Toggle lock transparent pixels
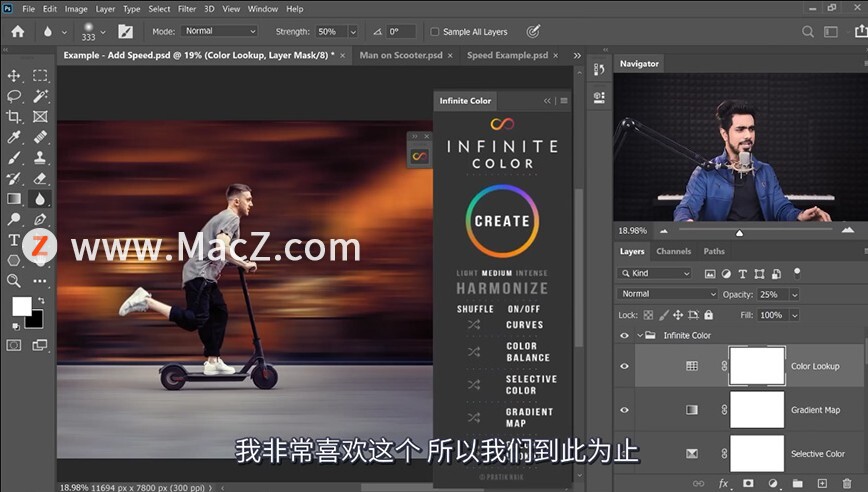The width and height of the screenshot is (868, 492). coord(648,315)
